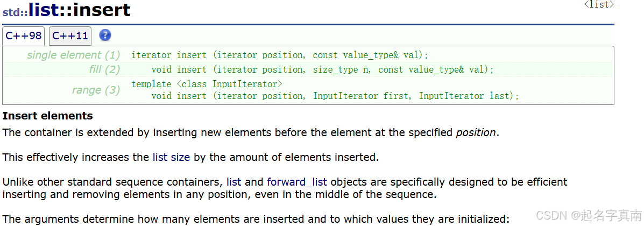Screen dimensions: 644x226
Task: Click "list" in the list::insert heading
Action: tap(44, 10)
